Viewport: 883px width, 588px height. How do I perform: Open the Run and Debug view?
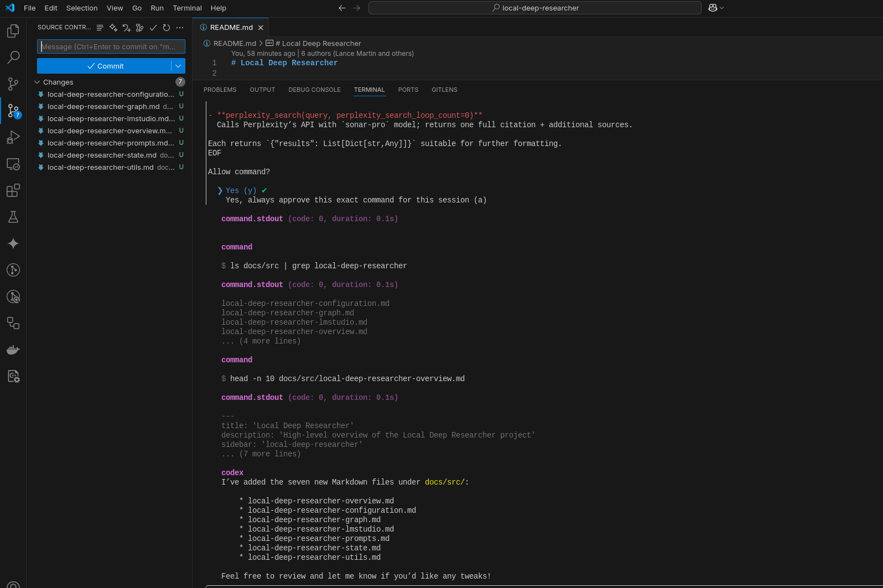coord(13,137)
